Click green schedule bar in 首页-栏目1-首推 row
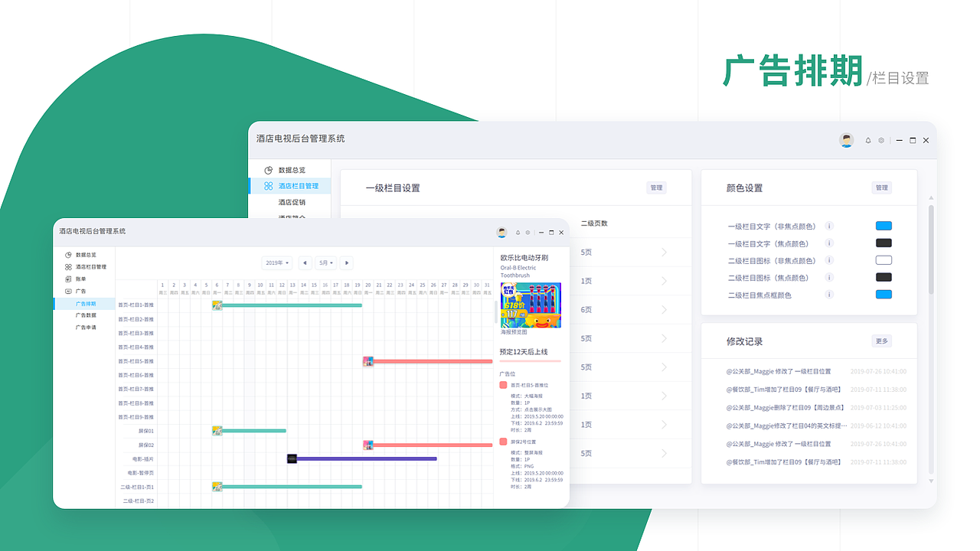Screen dimensions: 980x551 (292, 305)
